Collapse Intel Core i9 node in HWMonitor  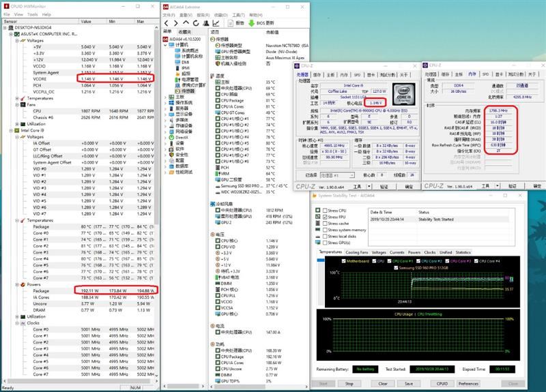click(x=11, y=130)
